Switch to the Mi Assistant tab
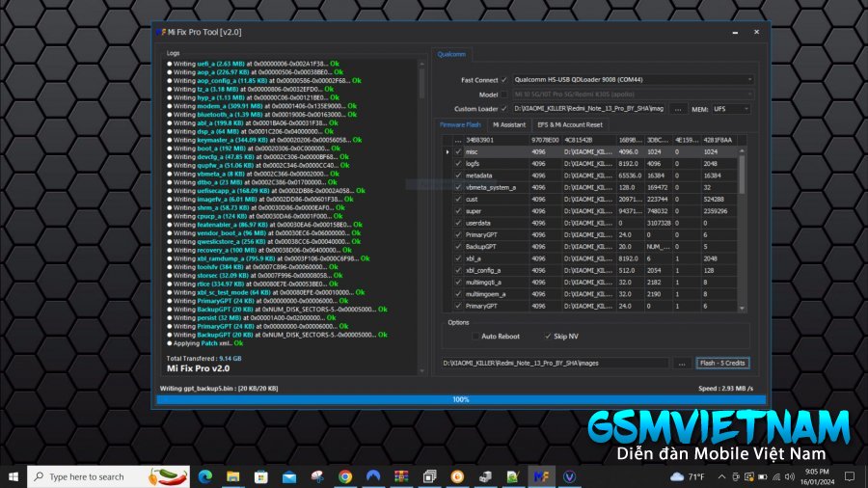This screenshot has width=868, height=488. pyautogui.click(x=508, y=125)
